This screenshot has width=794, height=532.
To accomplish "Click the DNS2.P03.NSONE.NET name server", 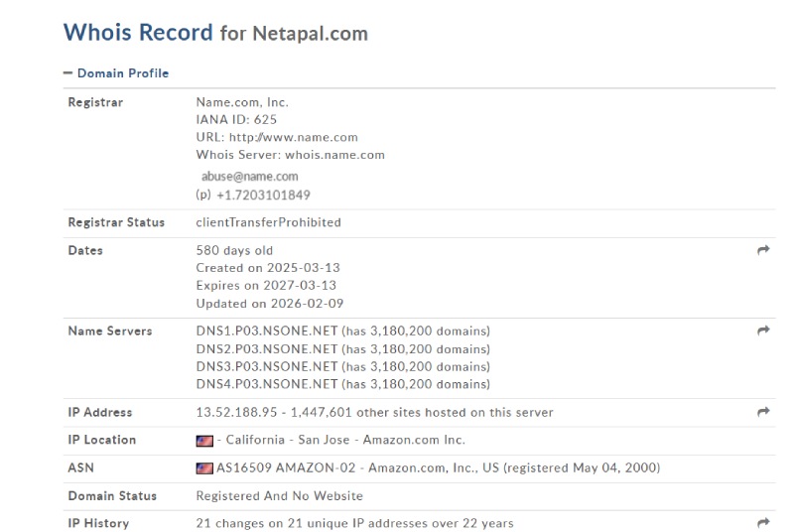I will coord(267,349).
